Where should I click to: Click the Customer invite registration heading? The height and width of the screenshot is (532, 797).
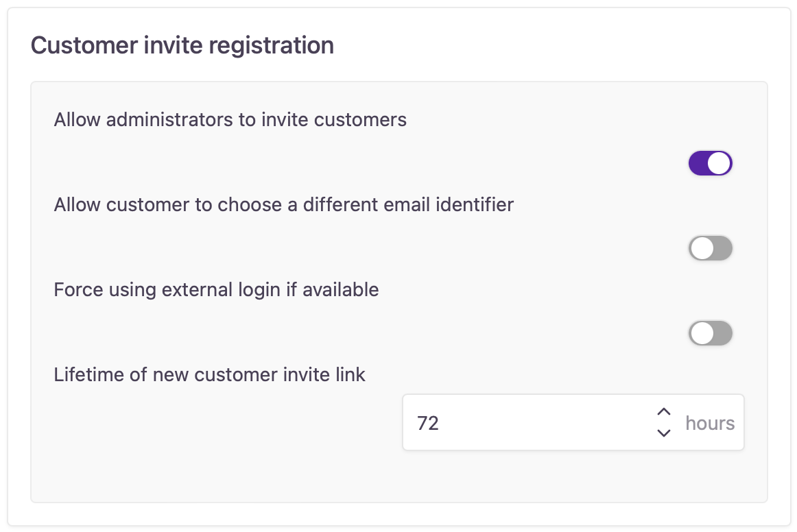coord(182,45)
